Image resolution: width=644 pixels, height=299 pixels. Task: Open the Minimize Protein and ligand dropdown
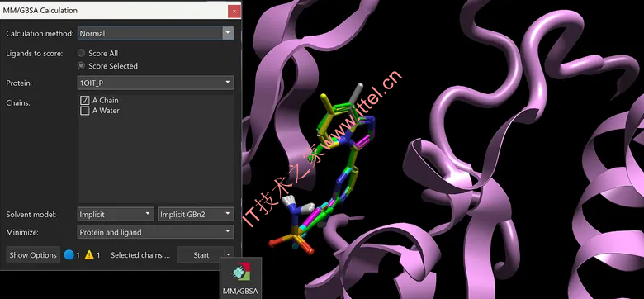click(156, 232)
